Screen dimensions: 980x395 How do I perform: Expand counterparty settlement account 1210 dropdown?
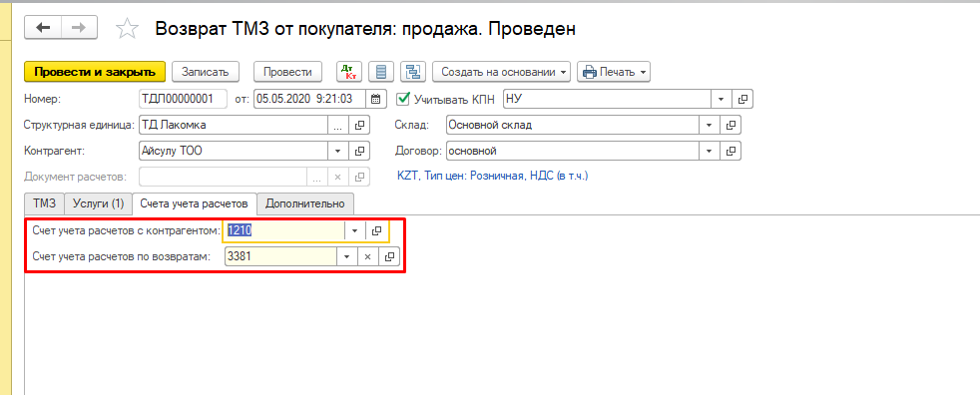pos(354,230)
